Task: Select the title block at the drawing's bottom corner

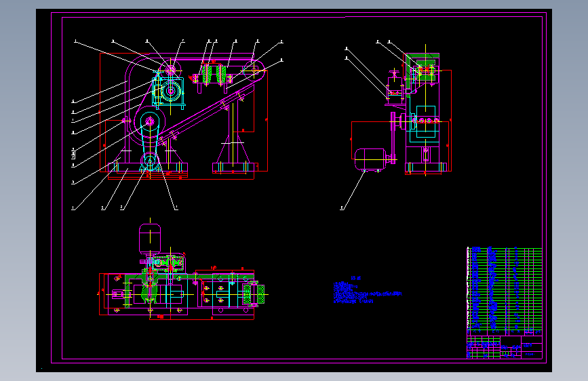Action: (x=505, y=347)
